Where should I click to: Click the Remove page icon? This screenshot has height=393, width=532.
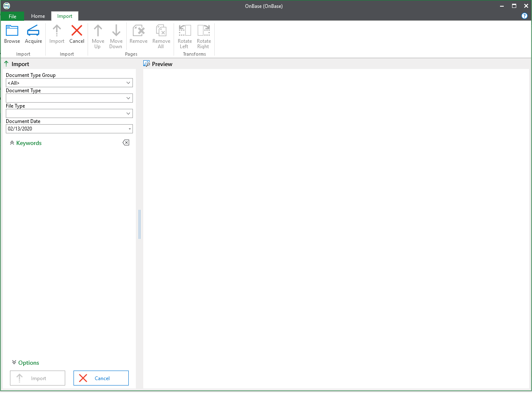coord(139,31)
